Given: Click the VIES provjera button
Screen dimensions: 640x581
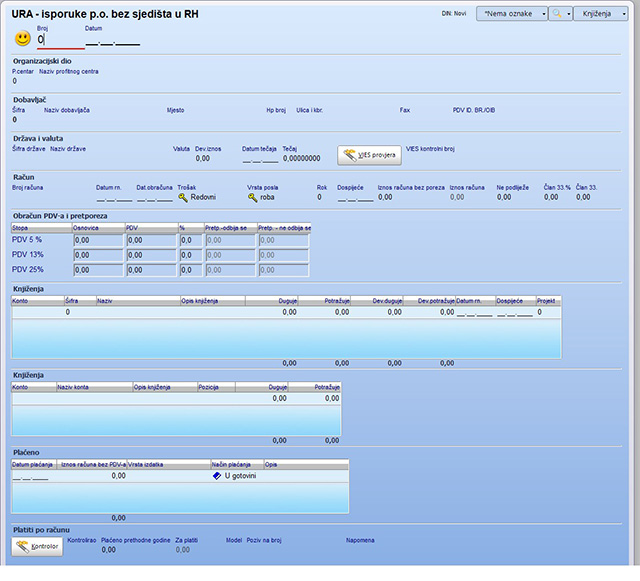Looking at the screenshot, I should 369,155.
